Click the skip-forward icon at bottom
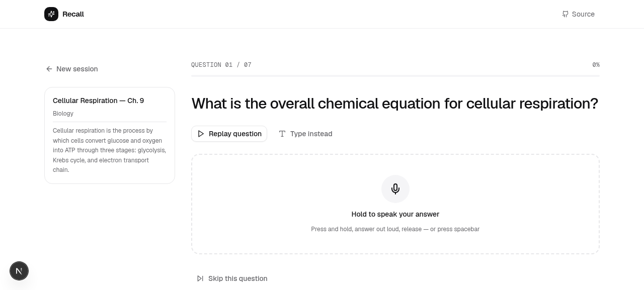The width and height of the screenshot is (644, 290). pos(200,278)
